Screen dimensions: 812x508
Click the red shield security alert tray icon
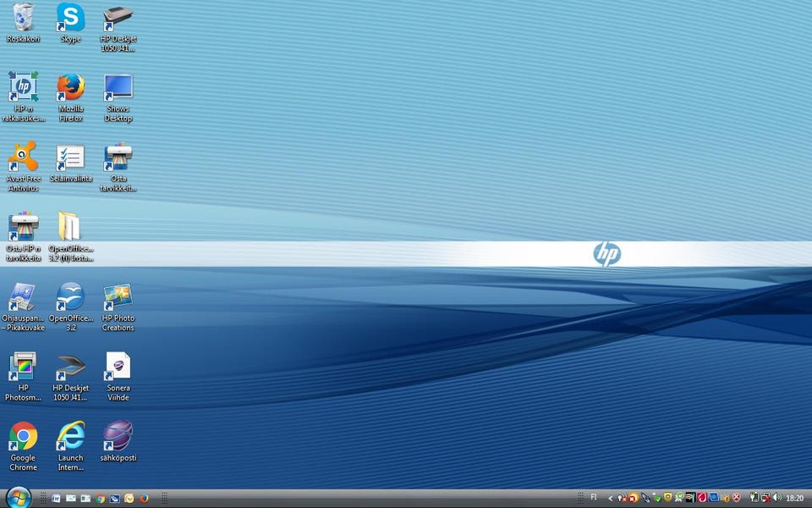pyautogui.click(x=737, y=498)
